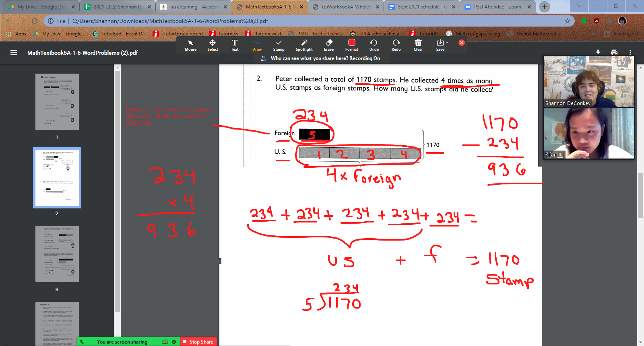Open the PMIT - beetle Techn bookmark
The image size is (644, 346).
tap(316, 34)
